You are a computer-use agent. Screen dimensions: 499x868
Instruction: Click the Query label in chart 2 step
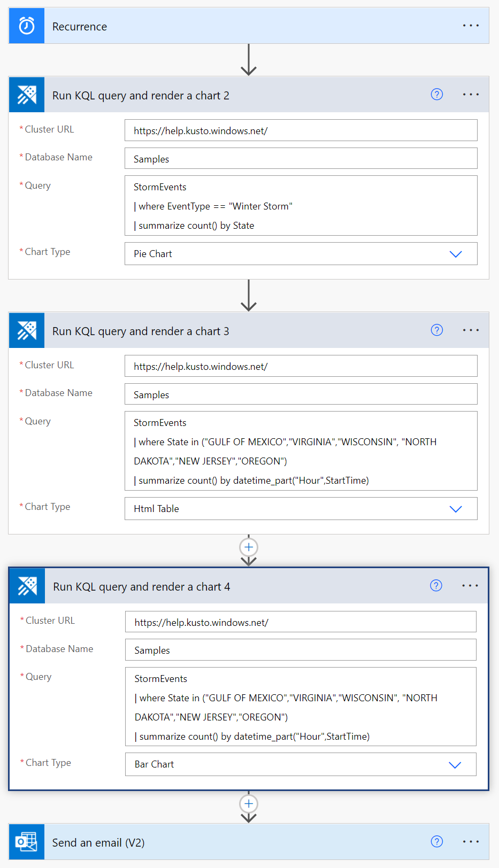tap(37, 185)
